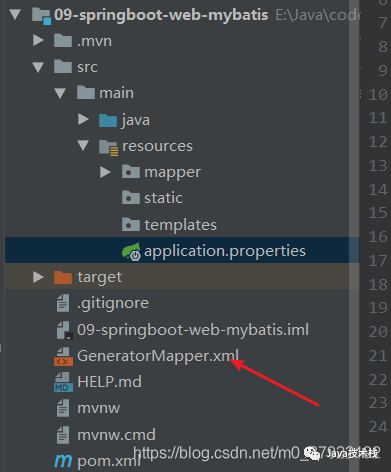Collapse the src folder arrow
Screen dimensions: 391x472
pyautogui.click(x=38, y=67)
